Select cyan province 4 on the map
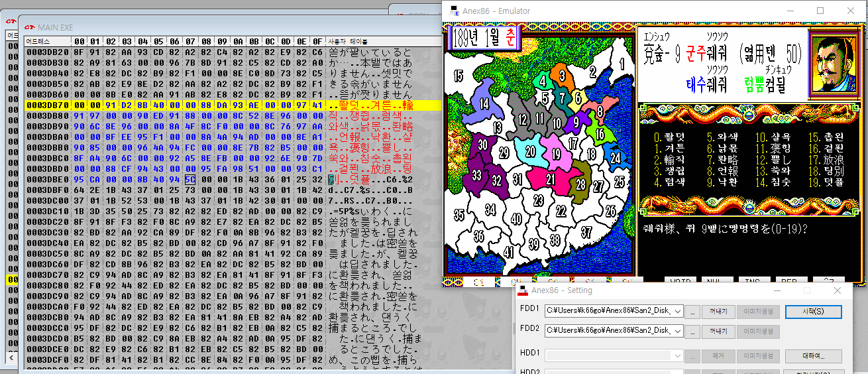The height and width of the screenshot is (374, 868). pos(543,82)
